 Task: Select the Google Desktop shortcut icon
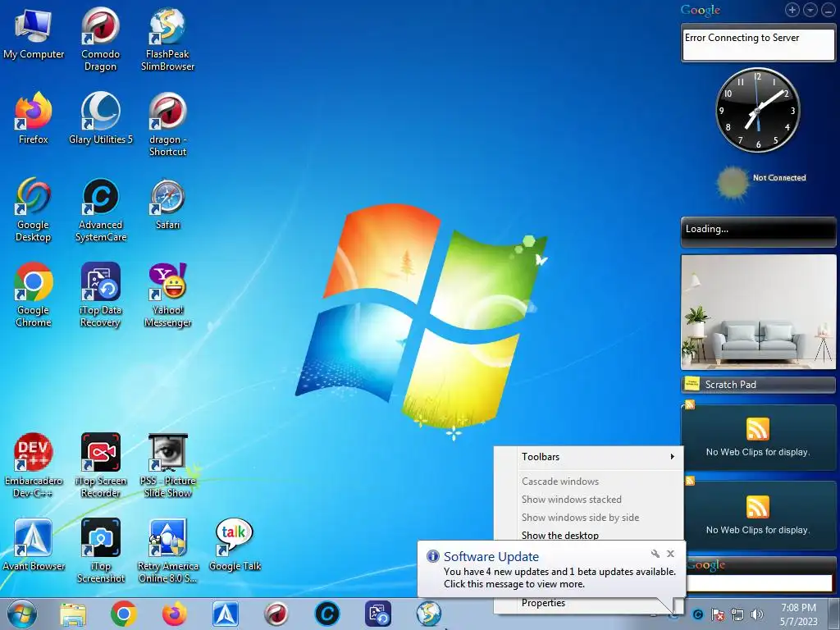tap(33, 210)
